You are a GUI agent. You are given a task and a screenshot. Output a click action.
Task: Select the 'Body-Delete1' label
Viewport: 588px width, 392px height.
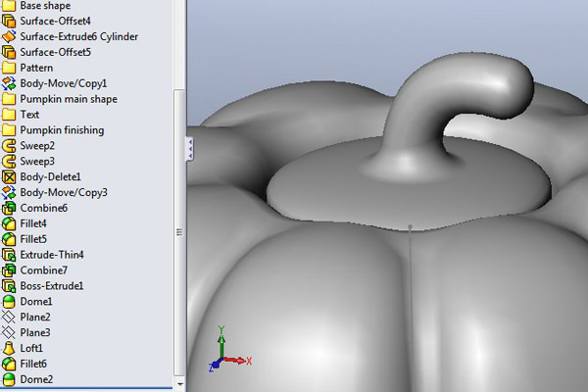(x=50, y=177)
